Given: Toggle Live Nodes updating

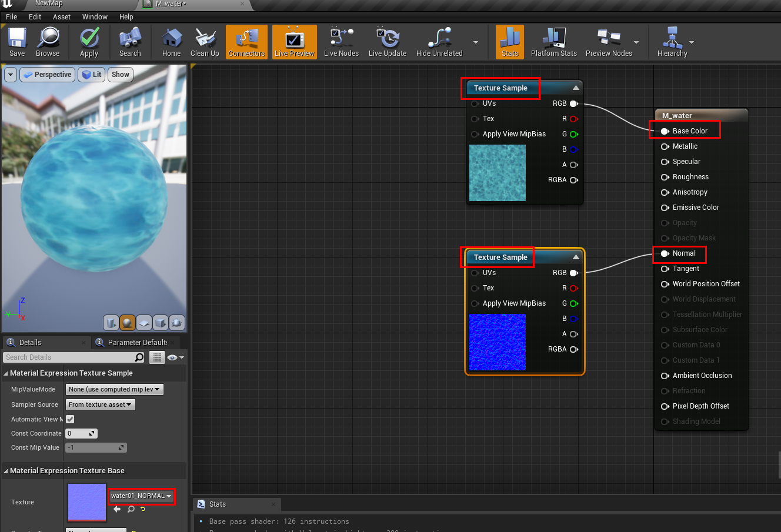Looking at the screenshot, I should 341,42.
